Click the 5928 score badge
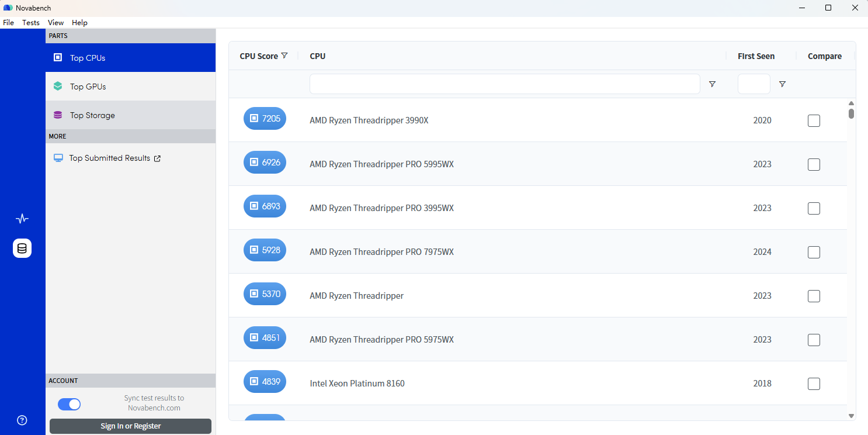The width and height of the screenshot is (868, 435). coord(265,250)
